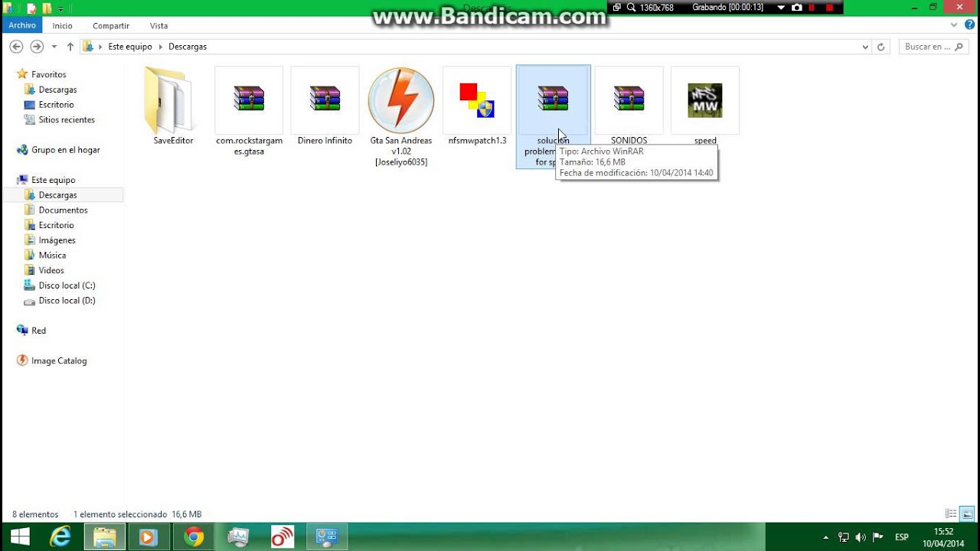Switch to large icons view toggle

tap(967, 514)
